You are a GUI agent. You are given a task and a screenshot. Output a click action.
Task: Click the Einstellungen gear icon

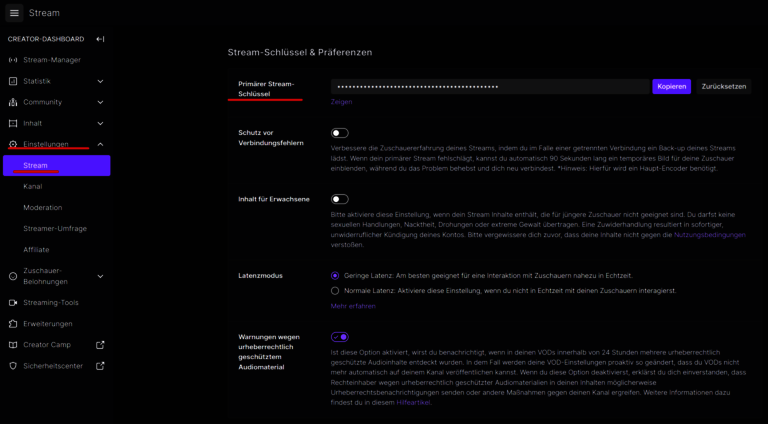pyautogui.click(x=13, y=144)
